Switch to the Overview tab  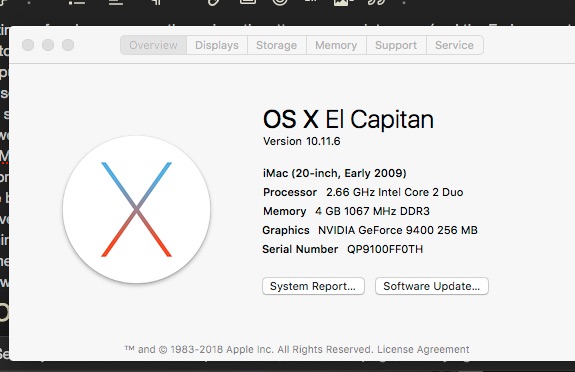click(154, 45)
